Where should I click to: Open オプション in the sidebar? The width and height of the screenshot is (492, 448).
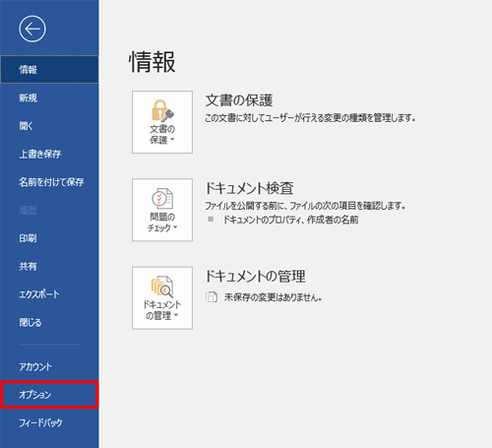49,395
